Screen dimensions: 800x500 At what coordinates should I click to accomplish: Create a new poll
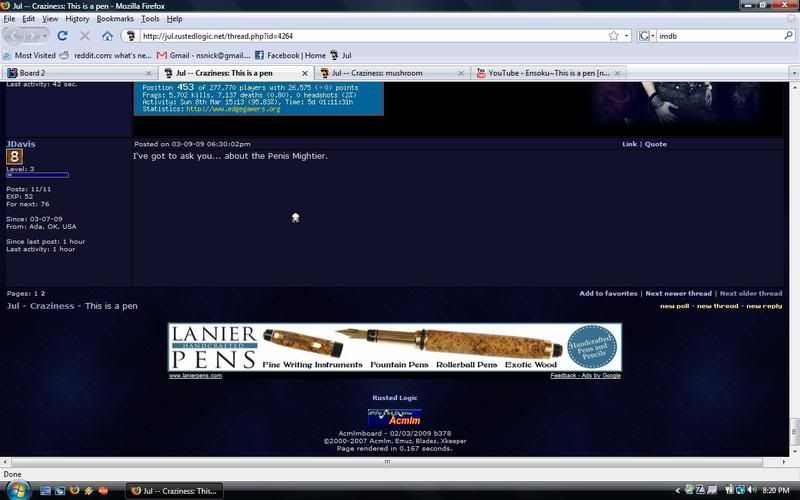point(674,306)
